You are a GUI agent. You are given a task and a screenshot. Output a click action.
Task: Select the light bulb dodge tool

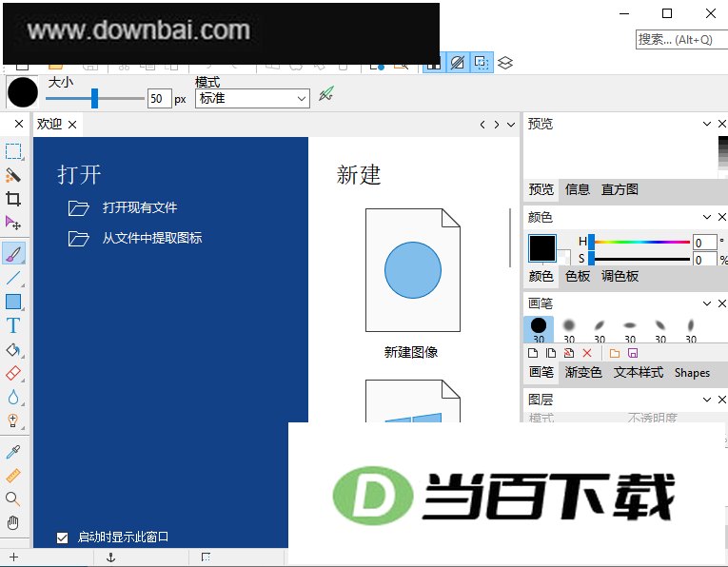13,420
